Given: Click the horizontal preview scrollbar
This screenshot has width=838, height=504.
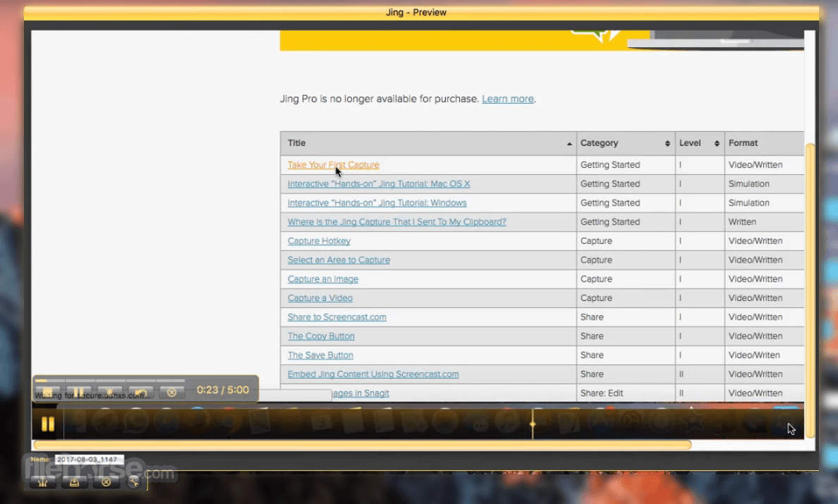Looking at the screenshot, I should 363,445.
